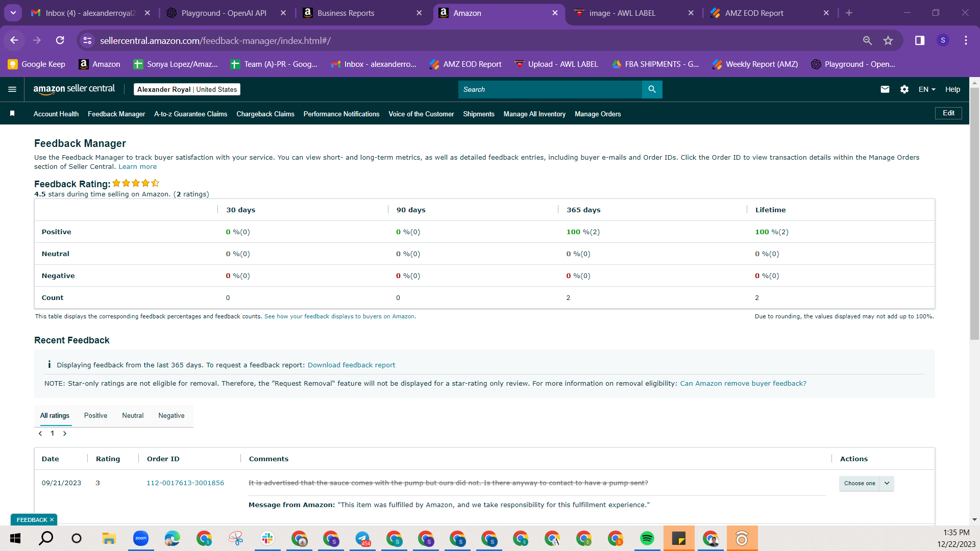Screen dimensions: 980x551
Task: Open the messages envelope icon
Action: 885,89
